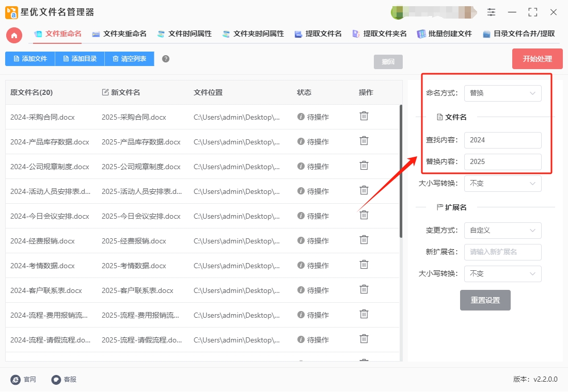Click new name 2025-考情数据.docx
Viewport: 568px width, 392px height.
click(x=134, y=266)
